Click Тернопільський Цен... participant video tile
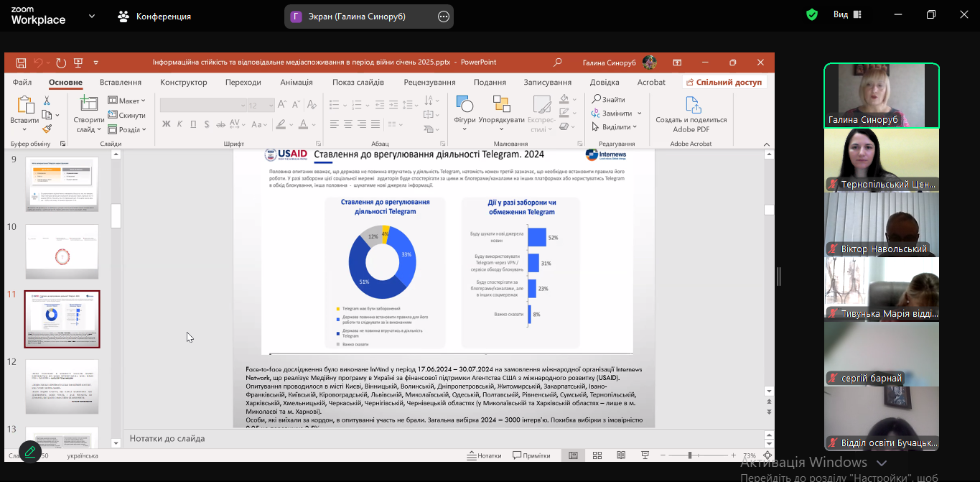 pyautogui.click(x=881, y=160)
